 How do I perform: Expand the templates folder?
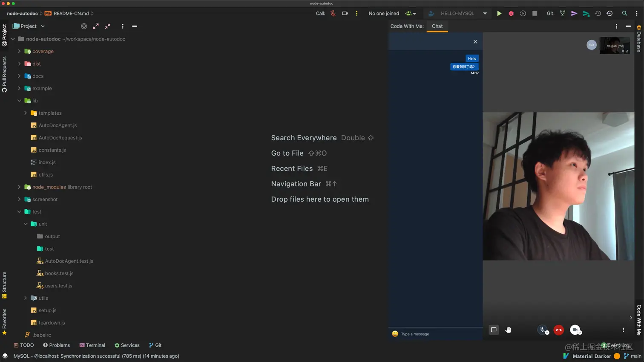coord(26,113)
